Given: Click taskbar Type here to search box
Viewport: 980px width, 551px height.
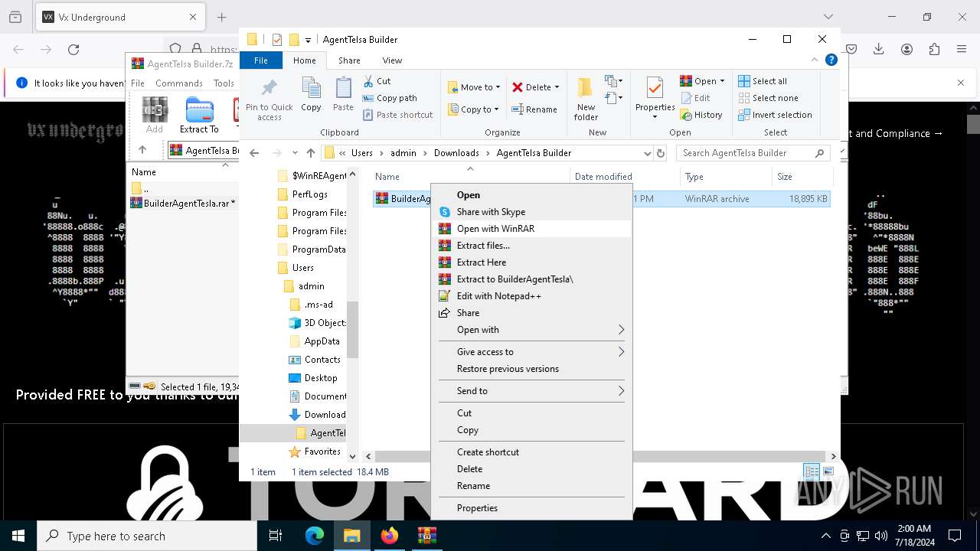Looking at the screenshot, I should point(147,536).
